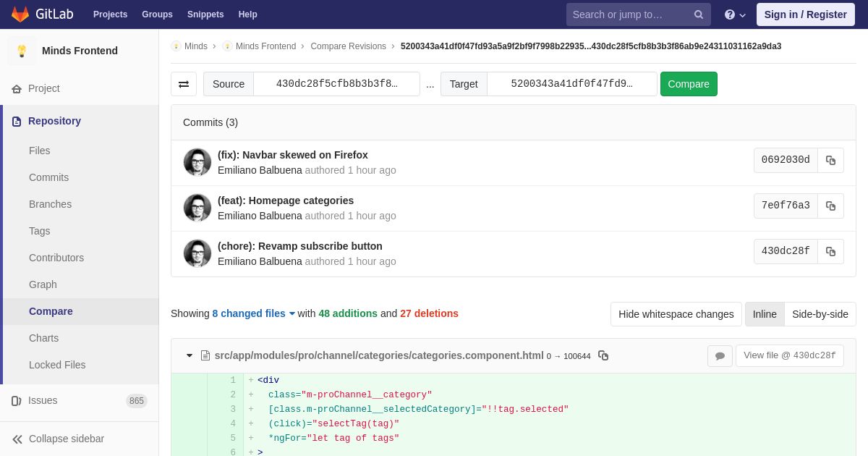Click Hide whitespace changes button

[x=676, y=314]
